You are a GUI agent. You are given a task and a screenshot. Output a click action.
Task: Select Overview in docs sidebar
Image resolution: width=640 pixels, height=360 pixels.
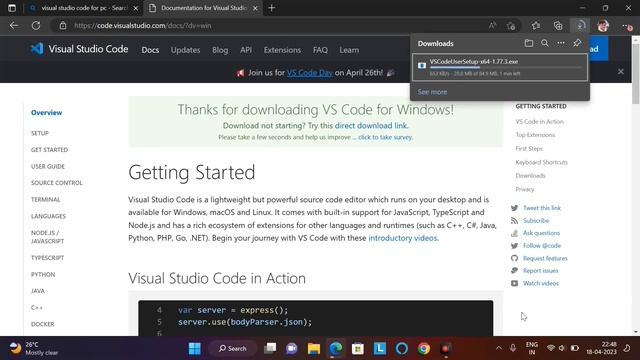(x=47, y=113)
